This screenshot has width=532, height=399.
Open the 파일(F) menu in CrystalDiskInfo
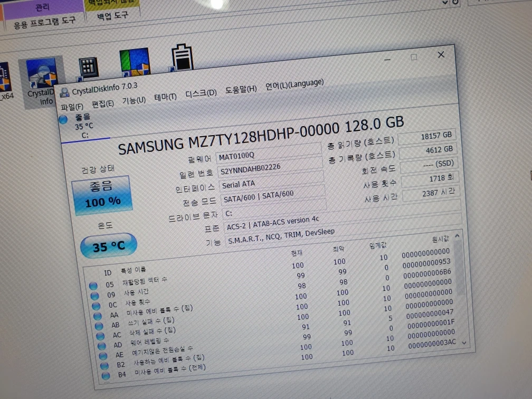(72, 107)
